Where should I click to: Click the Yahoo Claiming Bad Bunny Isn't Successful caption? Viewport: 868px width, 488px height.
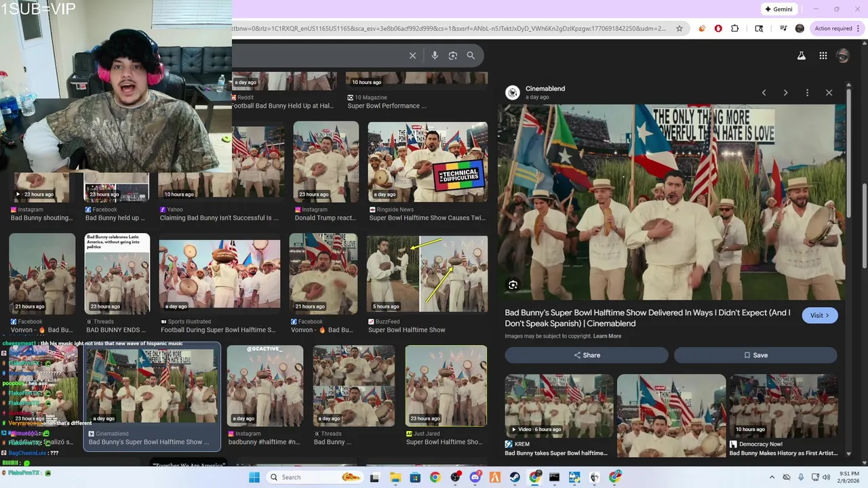pyautogui.click(x=219, y=218)
